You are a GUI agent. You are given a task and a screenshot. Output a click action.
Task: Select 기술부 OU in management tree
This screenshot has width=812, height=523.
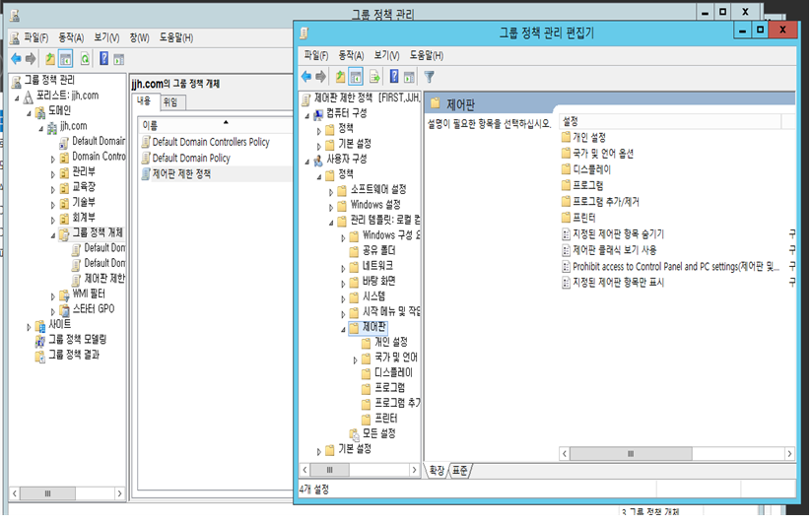(x=78, y=203)
